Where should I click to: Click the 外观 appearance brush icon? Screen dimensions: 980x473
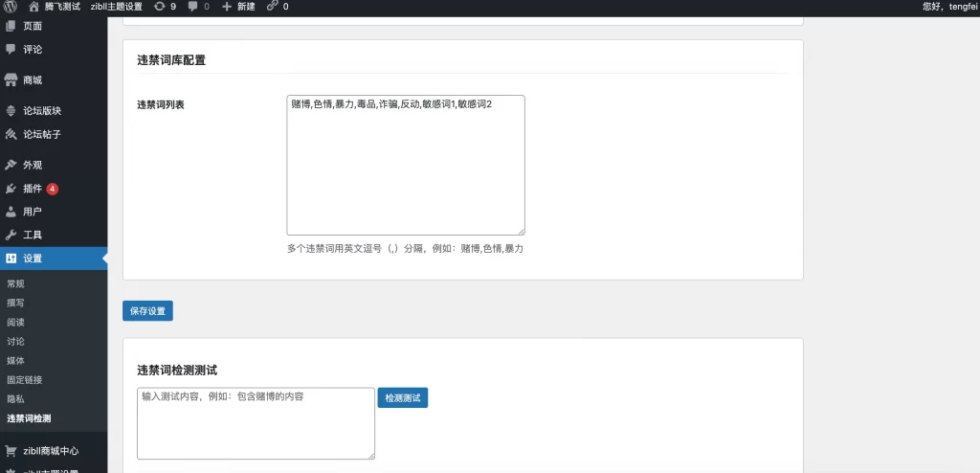coord(11,166)
